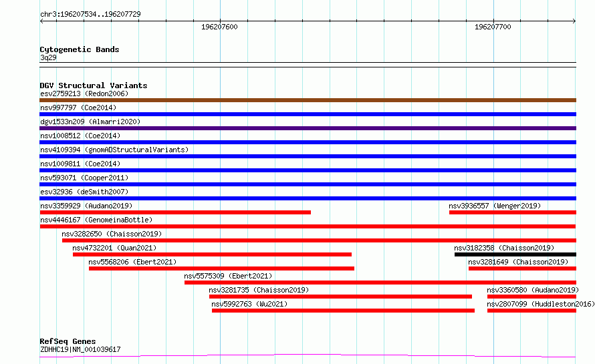Open nsv3936557 (Wenger2019) variant label
The width and height of the screenshot is (595, 364).
coord(495,206)
